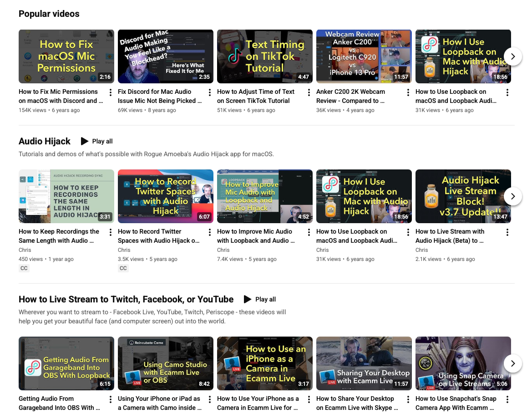
Task: Open thumbnail Sharing Your Desktop with Ecamm Live
Action: pyautogui.click(x=364, y=363)
